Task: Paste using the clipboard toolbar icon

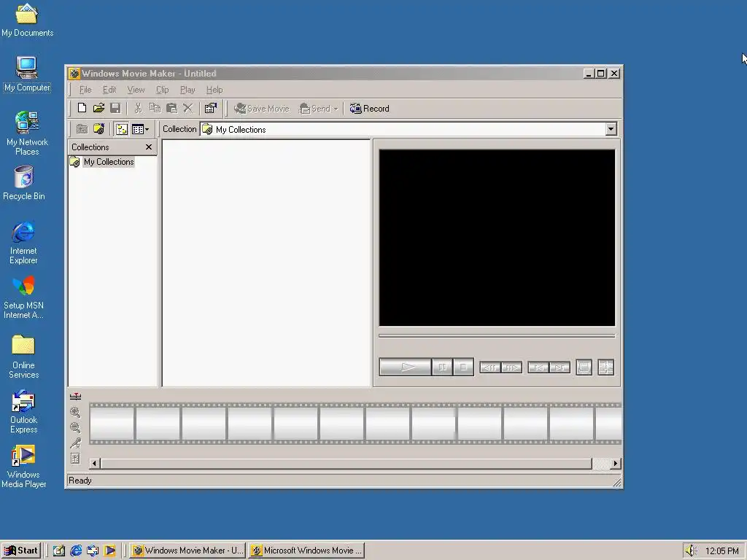Action: (x=171, y=108)
